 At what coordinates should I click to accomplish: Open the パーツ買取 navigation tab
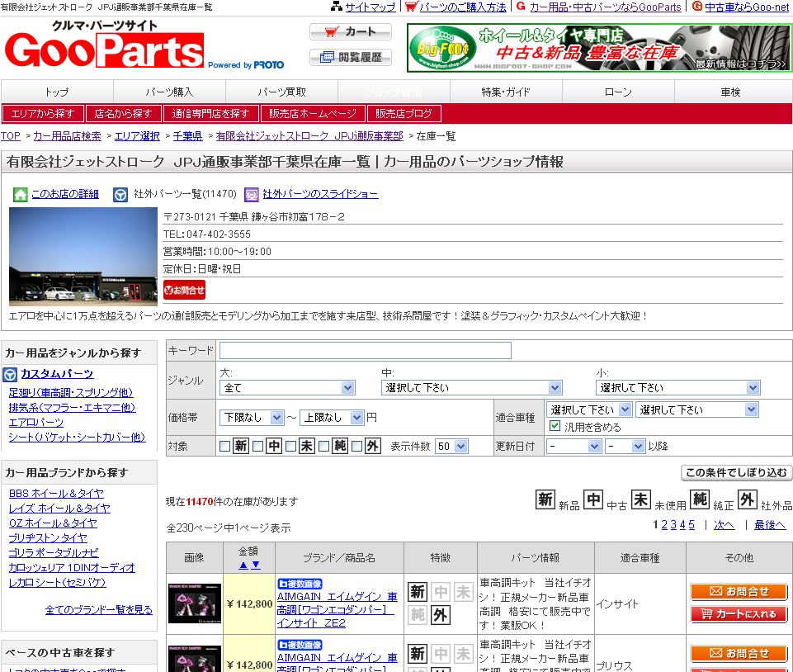(x=281, y=92)
